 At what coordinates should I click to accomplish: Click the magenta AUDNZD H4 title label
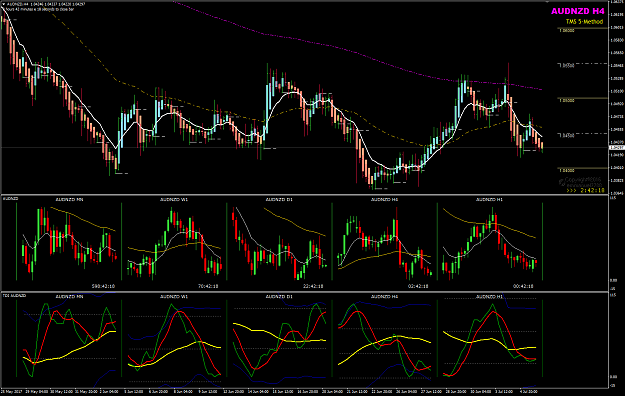point(578,12)
